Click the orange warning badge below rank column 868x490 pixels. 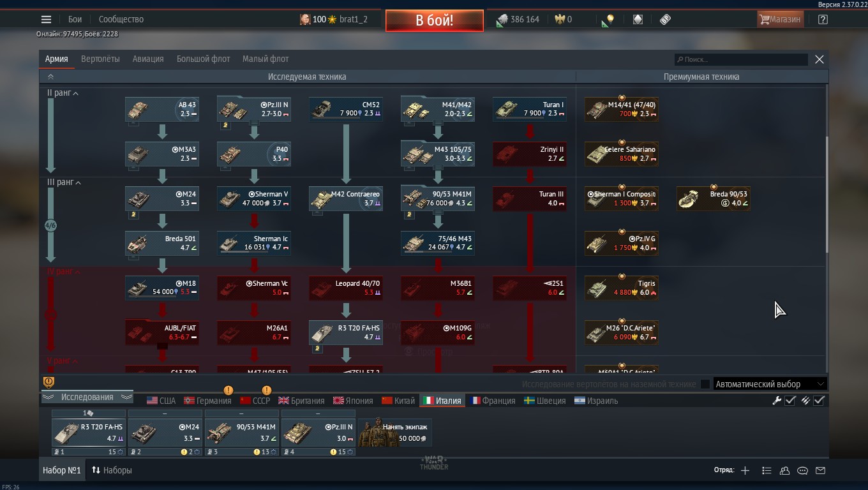click(49, 382)
